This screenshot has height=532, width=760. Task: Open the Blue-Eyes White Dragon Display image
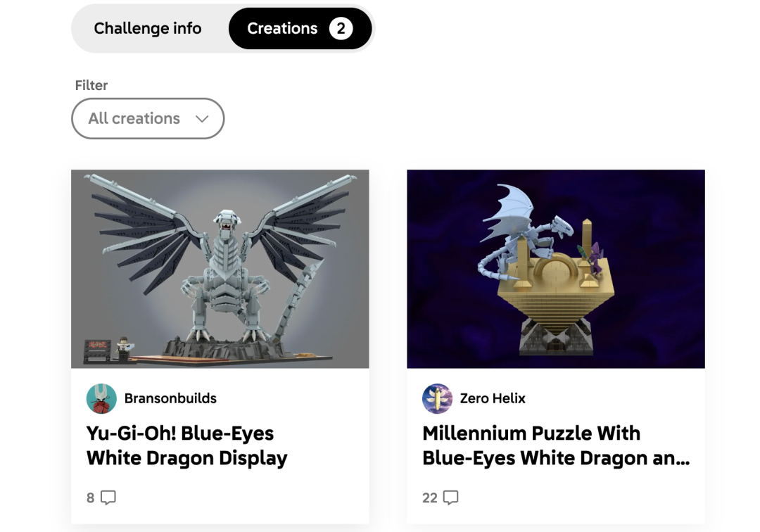click(220, 269)
